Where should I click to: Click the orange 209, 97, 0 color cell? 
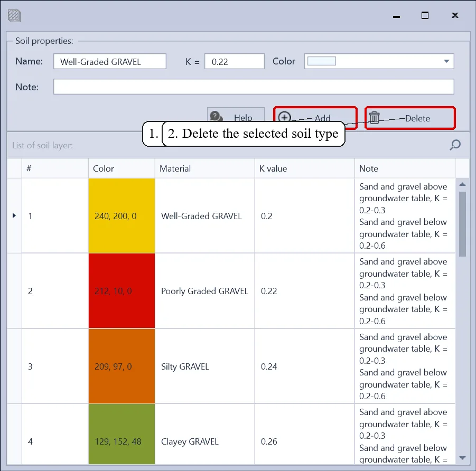coord(122,366)
